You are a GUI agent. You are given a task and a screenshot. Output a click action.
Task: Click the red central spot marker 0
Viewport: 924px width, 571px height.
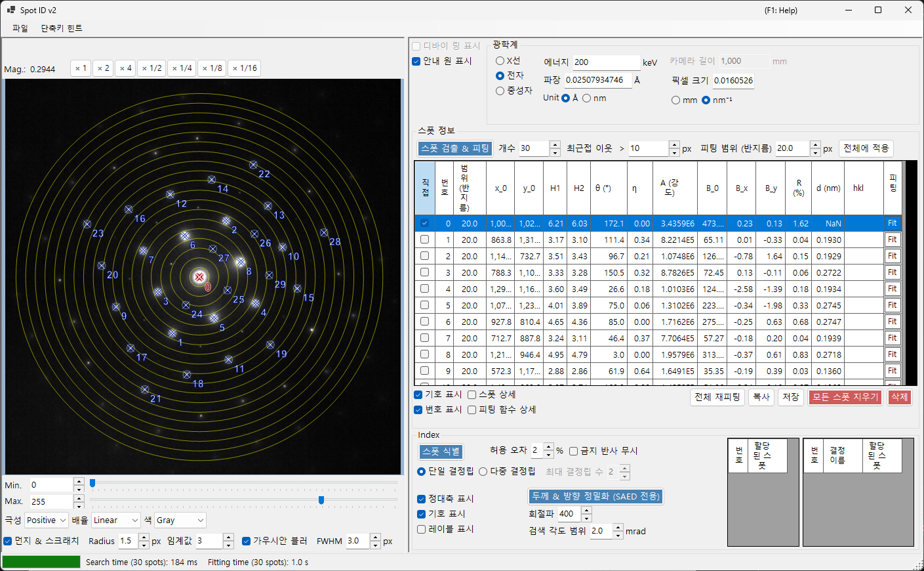199,277
